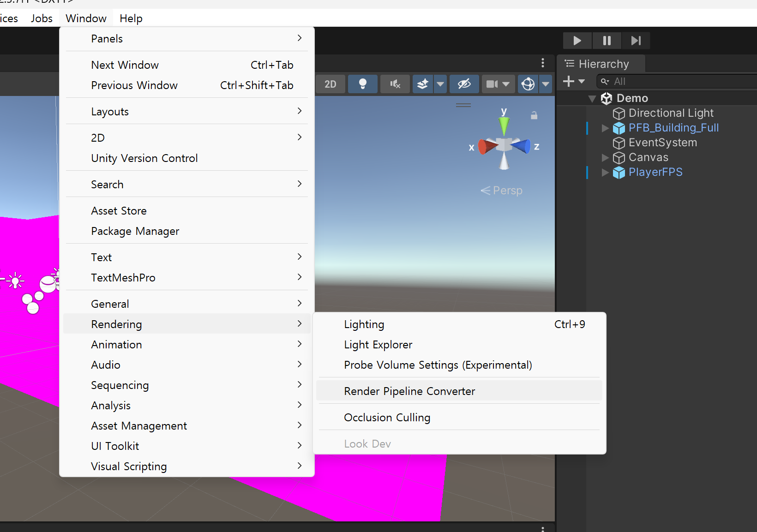Toggle scene lighting bulb icon

pos(363,84)
